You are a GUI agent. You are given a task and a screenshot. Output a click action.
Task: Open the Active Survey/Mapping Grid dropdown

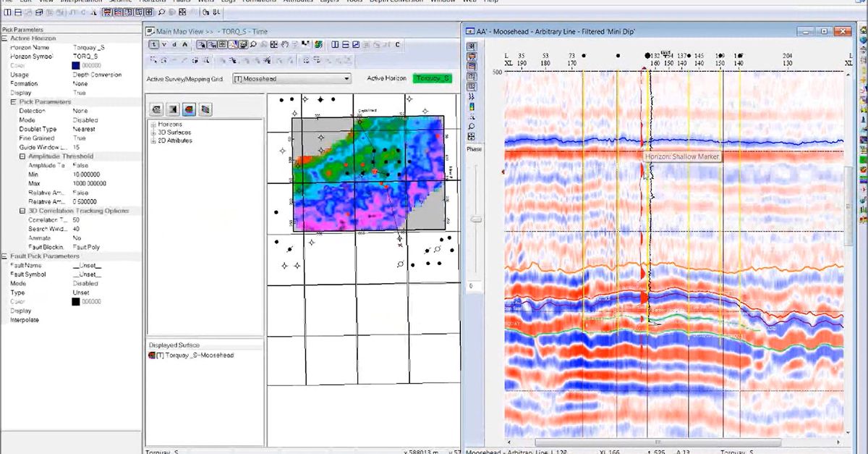(x=346, y=78)
